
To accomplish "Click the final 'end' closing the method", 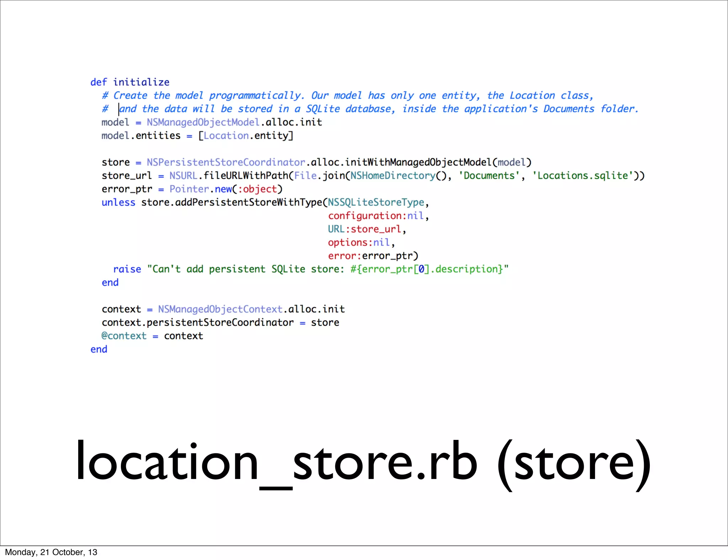I will click(x=99, y=349).
